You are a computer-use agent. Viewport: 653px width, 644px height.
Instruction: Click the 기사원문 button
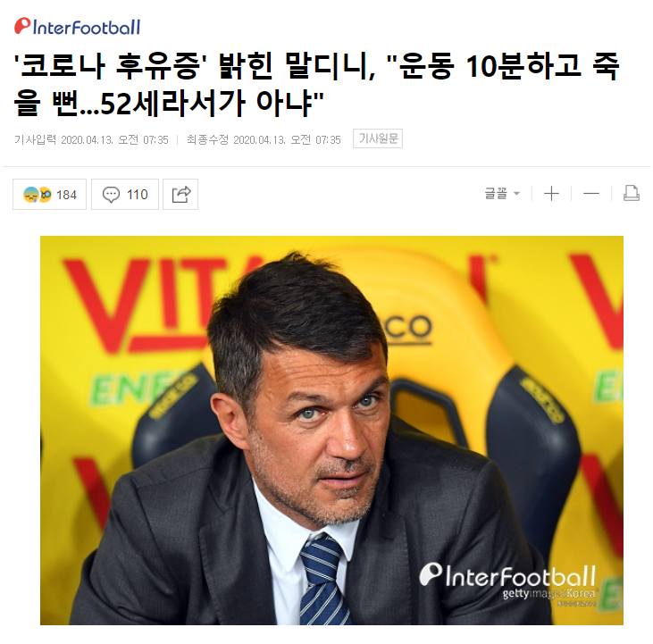coord(378,138)
